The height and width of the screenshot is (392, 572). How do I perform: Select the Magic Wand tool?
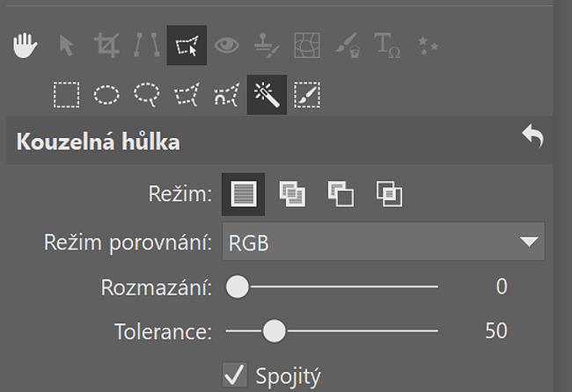coord(267,95)
